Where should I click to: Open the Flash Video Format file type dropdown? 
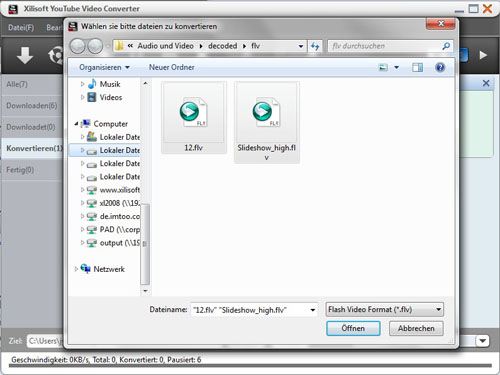point(384,310)
